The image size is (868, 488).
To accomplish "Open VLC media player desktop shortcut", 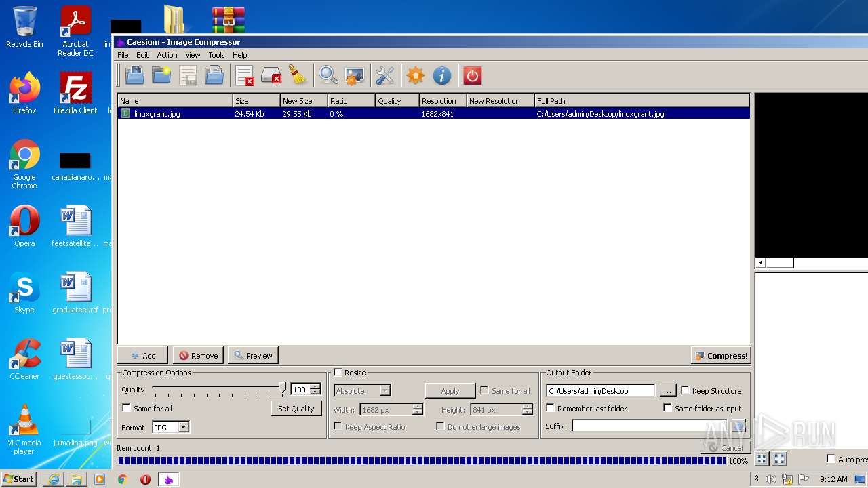I will [24, 430].
